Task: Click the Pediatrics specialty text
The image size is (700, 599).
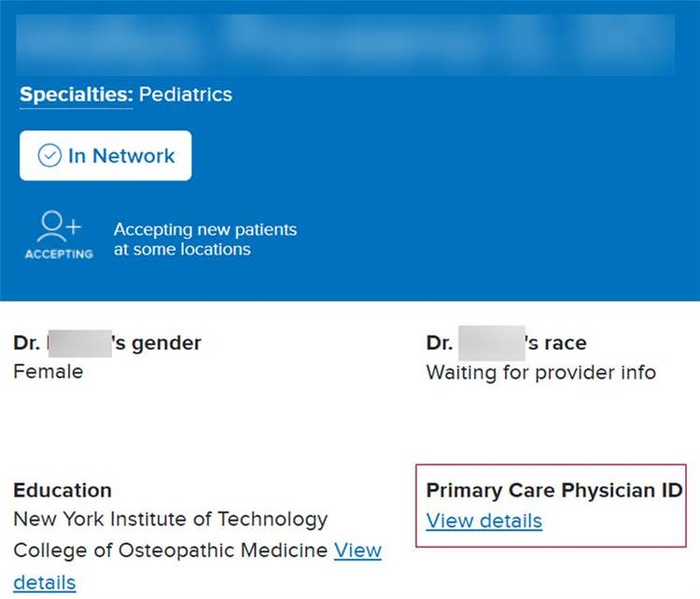Action: coord(186,94)
